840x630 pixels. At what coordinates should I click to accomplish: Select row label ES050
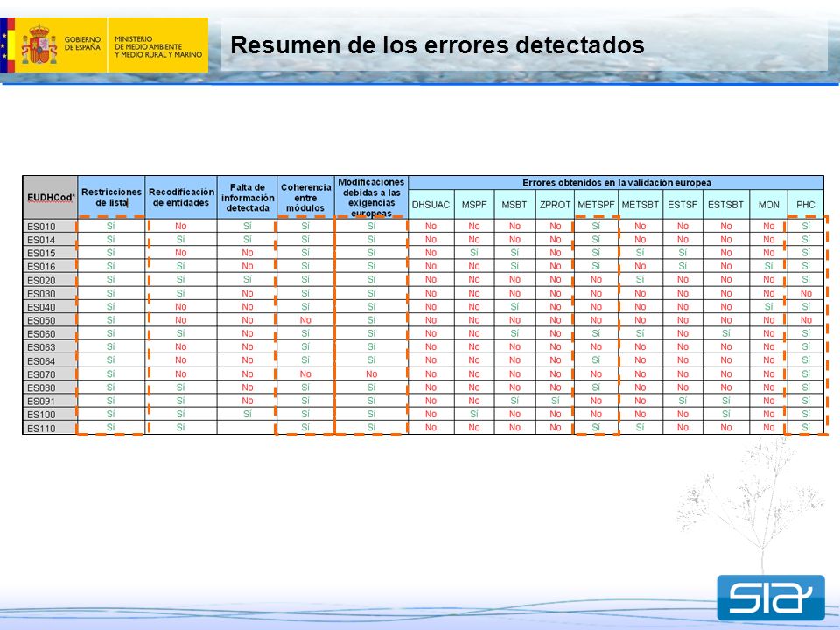[x=41, y=320]
